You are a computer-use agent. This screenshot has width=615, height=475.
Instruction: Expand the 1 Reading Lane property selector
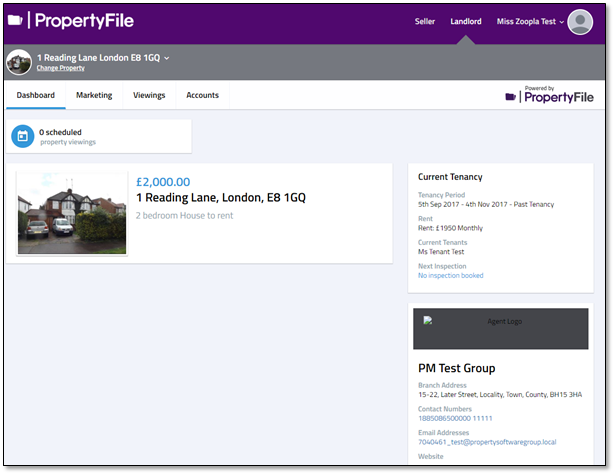tap(103, 58)
